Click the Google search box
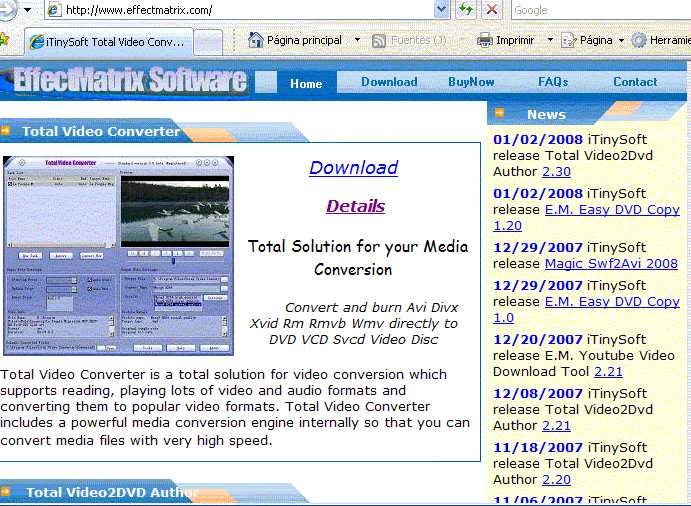Screen dimensions: 691x506 point(601,10)
